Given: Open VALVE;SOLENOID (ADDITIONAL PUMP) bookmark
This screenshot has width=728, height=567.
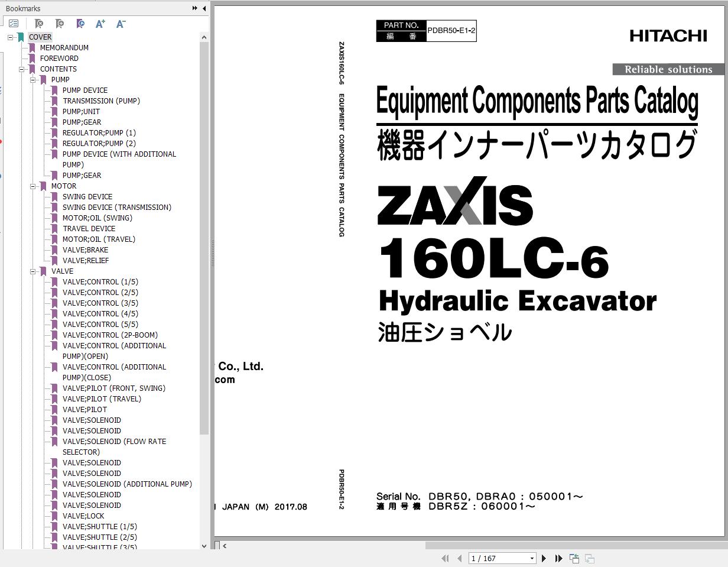Looking at the screenshot, I should click(128, 484).
